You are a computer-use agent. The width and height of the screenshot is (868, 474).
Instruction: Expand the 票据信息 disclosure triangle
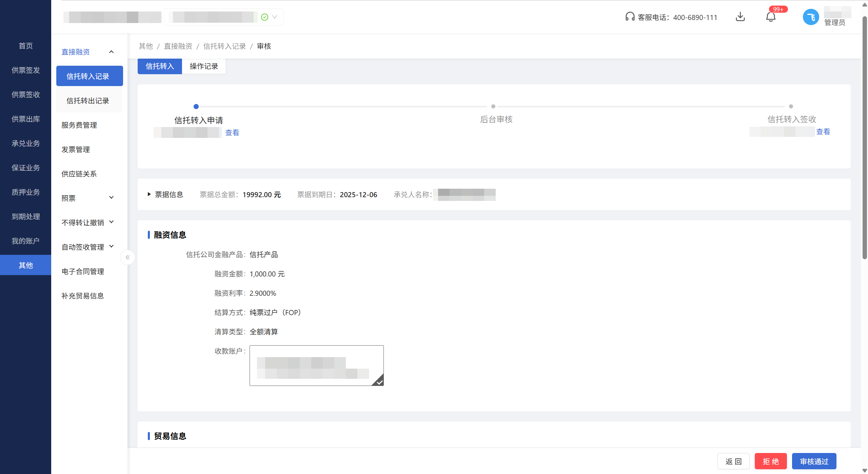[x=149, y=194]
